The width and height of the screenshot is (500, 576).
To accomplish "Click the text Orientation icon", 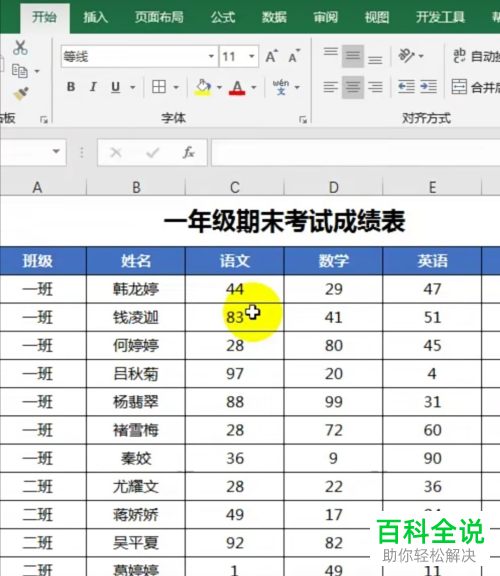I will click(406, 56).
